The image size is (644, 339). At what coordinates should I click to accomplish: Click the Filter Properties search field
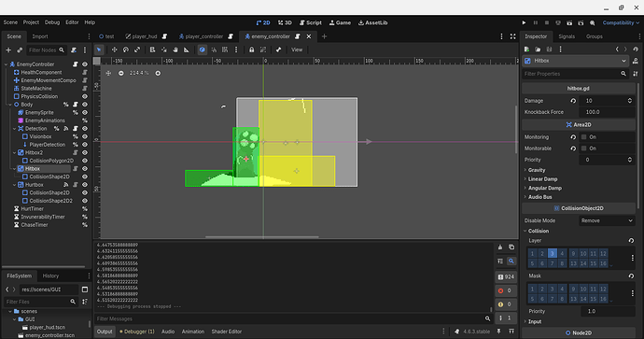576,74
